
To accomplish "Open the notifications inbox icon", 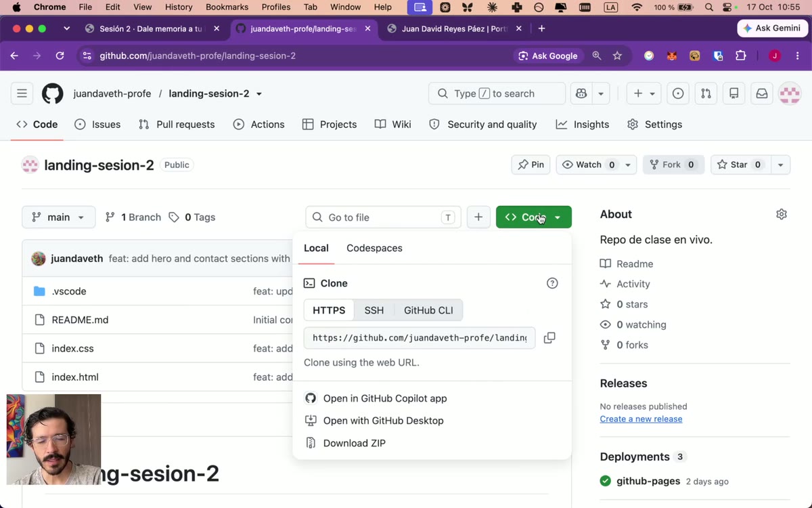I will (x=762, y=93).
